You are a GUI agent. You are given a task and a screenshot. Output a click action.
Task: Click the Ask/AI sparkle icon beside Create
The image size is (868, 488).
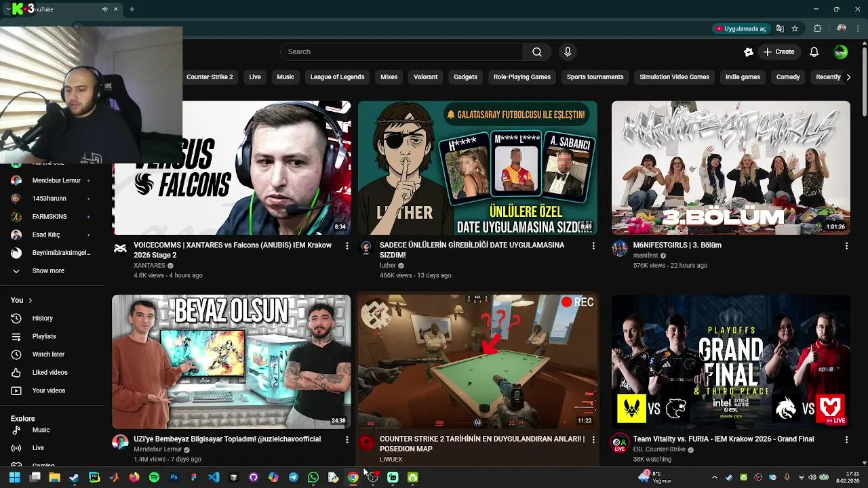(749, 52)
